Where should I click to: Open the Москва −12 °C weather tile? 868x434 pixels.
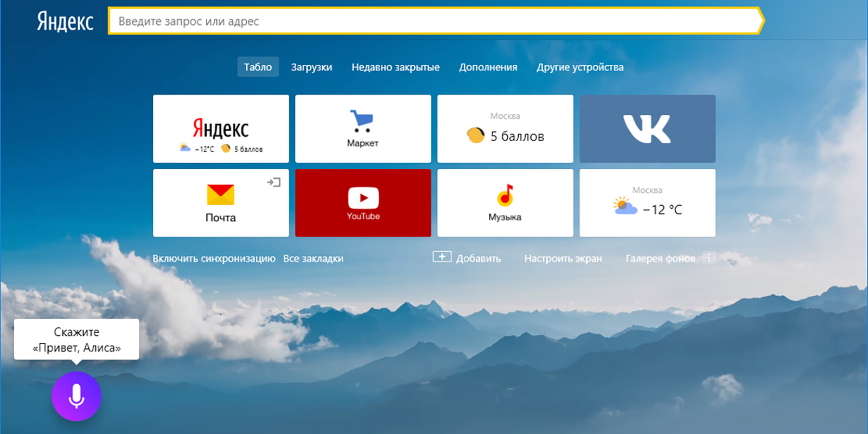tap(647, 203)
